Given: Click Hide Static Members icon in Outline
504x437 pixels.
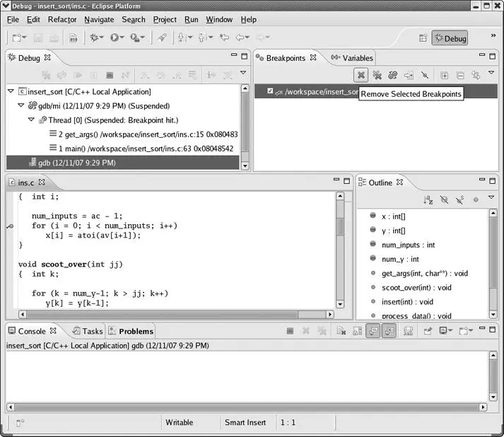Looking at the screenshot, I should click(459, 200).
